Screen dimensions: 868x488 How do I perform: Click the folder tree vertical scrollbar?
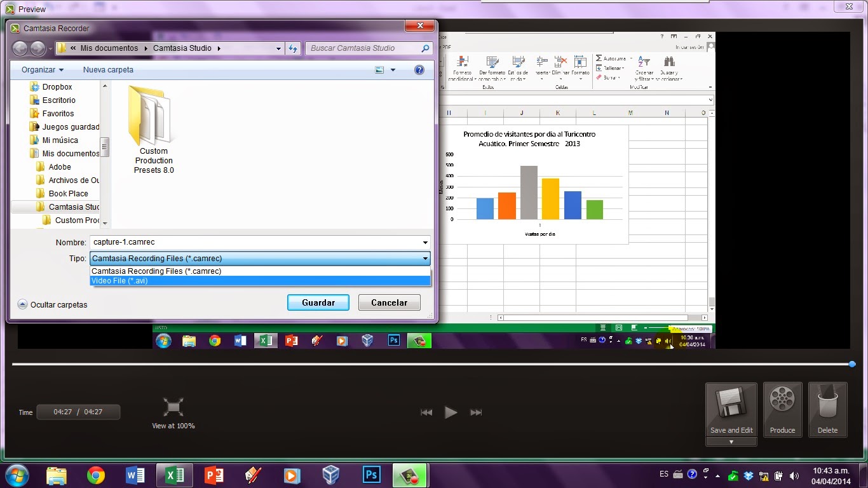click(105, 147)
